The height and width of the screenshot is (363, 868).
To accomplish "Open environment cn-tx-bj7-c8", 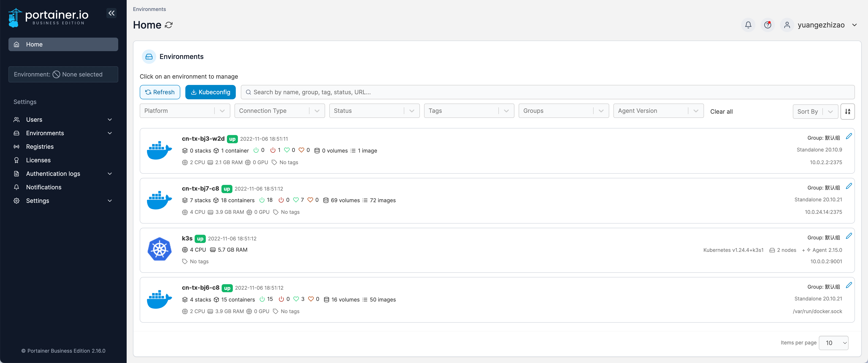I will point(497,201).
